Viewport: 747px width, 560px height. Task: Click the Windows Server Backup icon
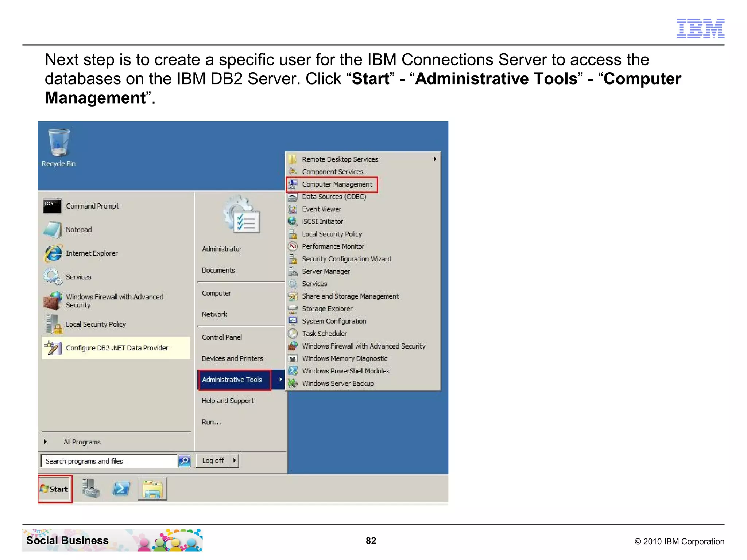293,383
